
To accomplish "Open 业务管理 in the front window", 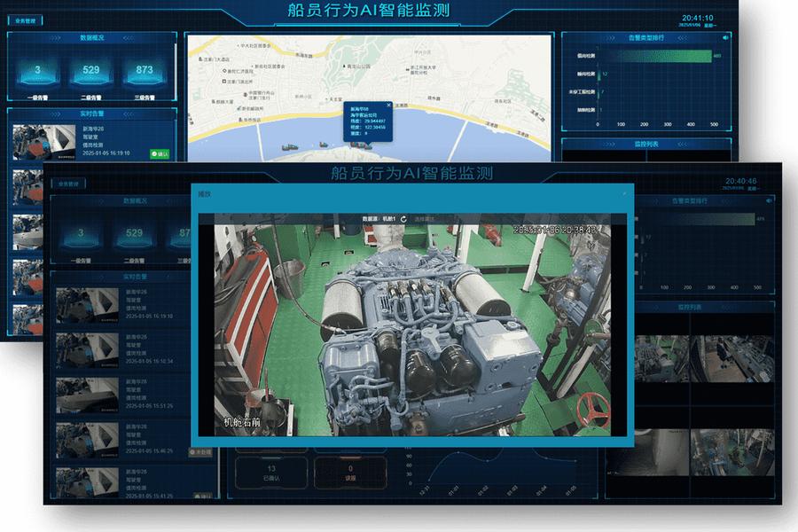I will point(68,184).
